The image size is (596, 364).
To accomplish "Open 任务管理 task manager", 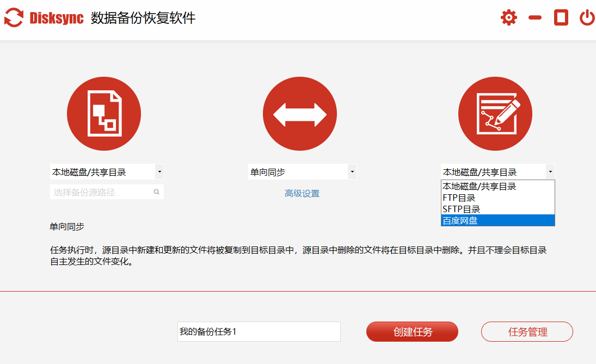I will point(527,332).
